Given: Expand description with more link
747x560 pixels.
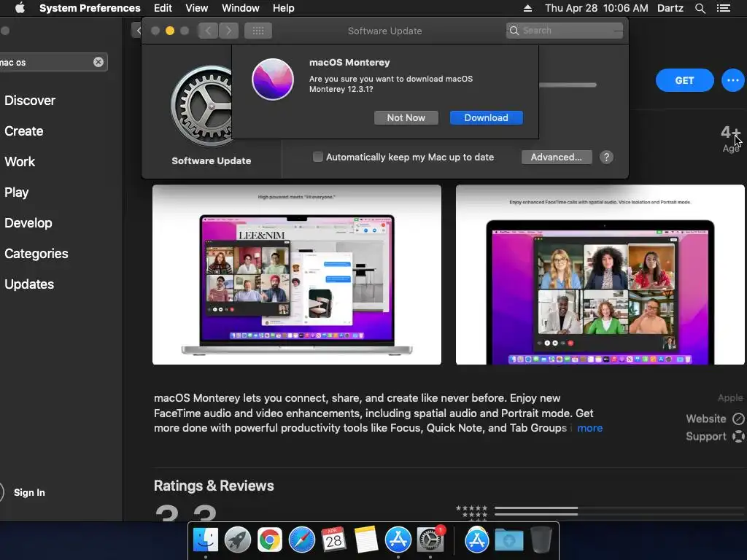Looking at the screenshot, I should coord(589,428).
